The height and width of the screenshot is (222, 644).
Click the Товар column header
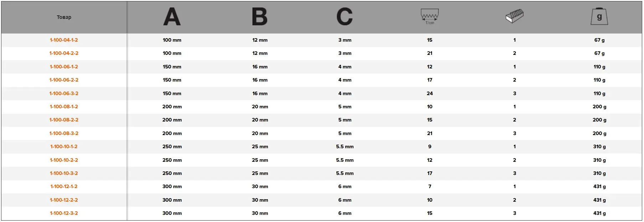pos(64,17)
